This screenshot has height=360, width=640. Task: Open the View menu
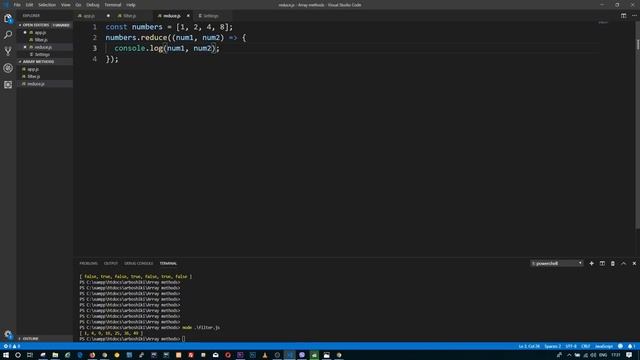[x=66, y=5]
